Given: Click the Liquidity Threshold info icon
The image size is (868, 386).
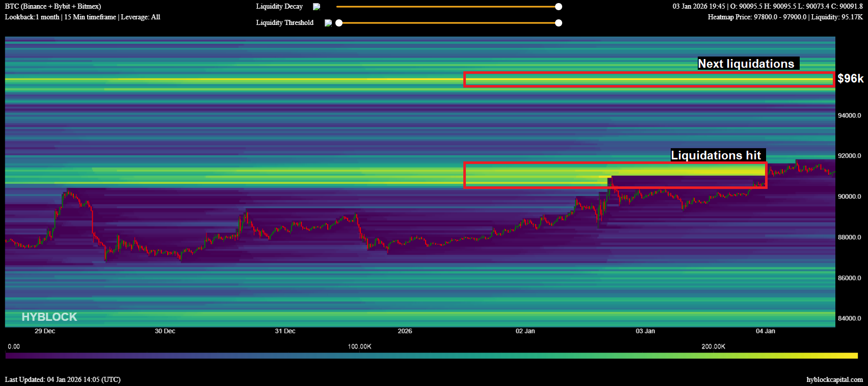Looking at the screenshot, I should pyautogui.click(x=328, y=23).
